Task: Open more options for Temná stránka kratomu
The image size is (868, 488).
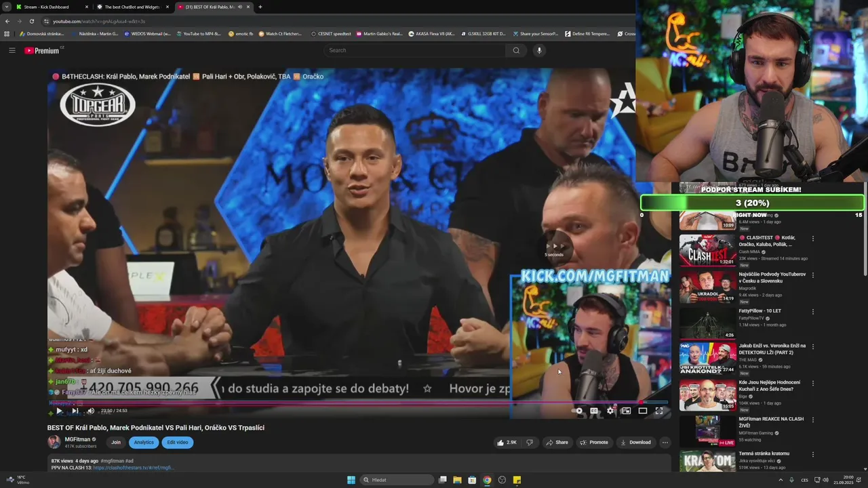Action: pos(812,454)
